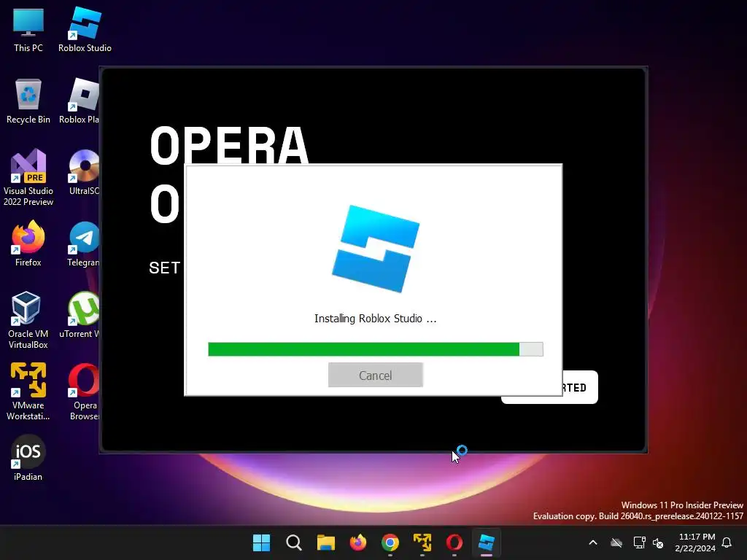Select the Roblox Studio desktop shortcut
The height and width of the screenshot is (560, 747).
tap(85, 29)
